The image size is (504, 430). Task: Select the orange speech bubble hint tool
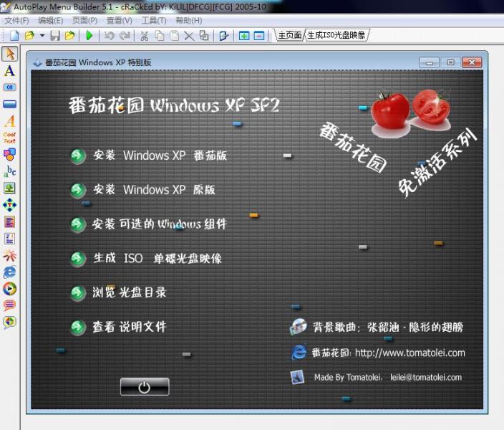tap(9, 305)
